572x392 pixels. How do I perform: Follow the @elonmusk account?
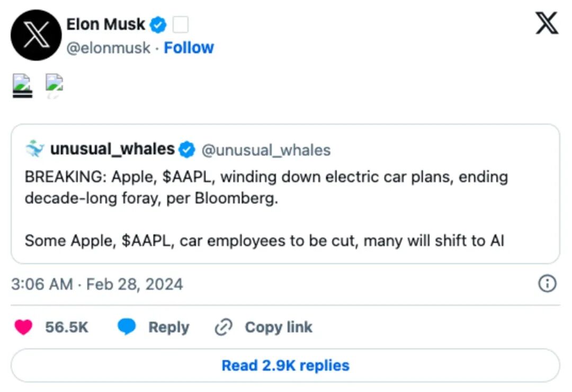[189, 48]
